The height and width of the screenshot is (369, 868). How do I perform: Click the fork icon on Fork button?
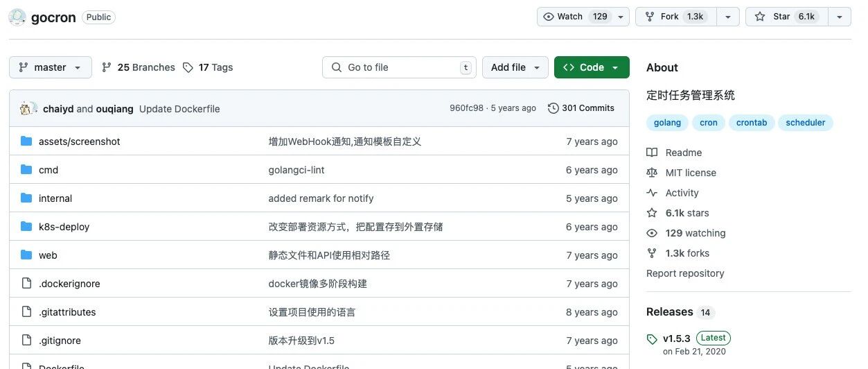click(x=650, y=17)
